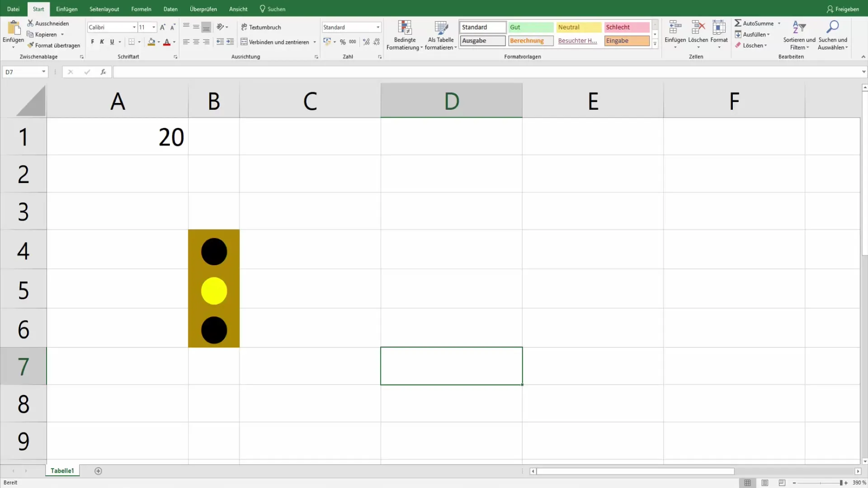The width and height of the screenshot is (868, 488).
Task: Remove a decimal place
Action: (x=377, y=42)
